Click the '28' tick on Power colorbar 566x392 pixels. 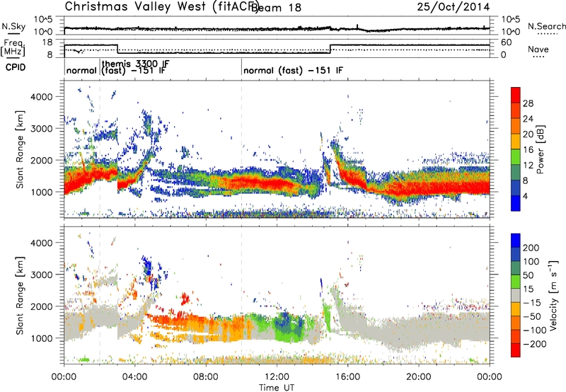(x=528, y=103)
